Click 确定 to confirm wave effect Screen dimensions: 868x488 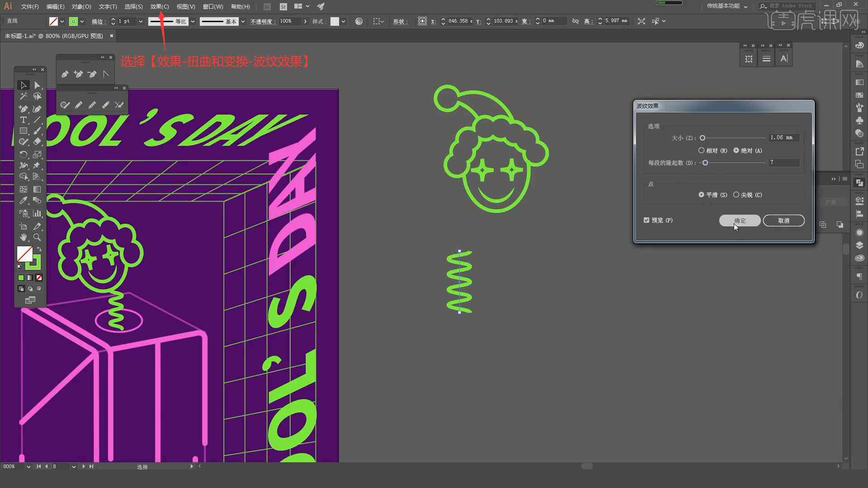point(739,221)
